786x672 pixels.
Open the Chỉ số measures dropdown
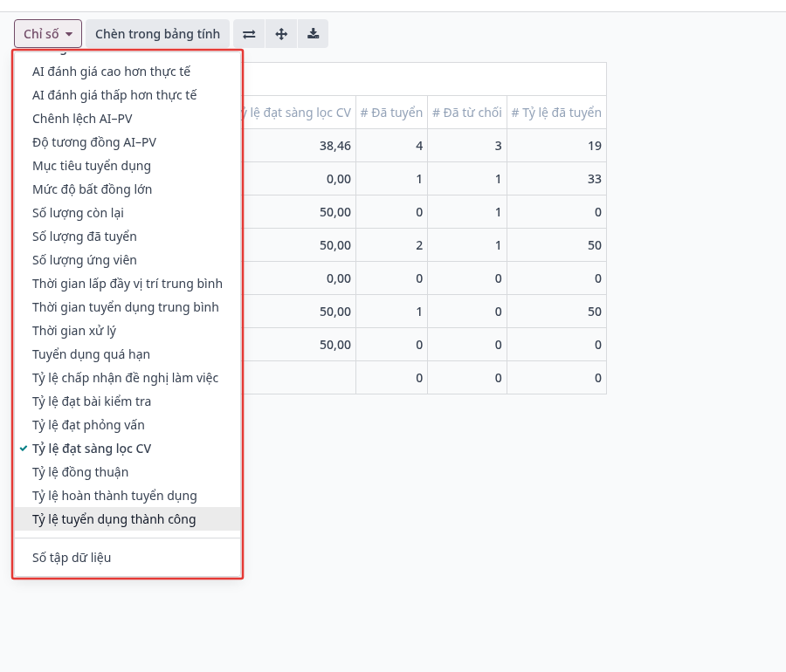[48, 34]
